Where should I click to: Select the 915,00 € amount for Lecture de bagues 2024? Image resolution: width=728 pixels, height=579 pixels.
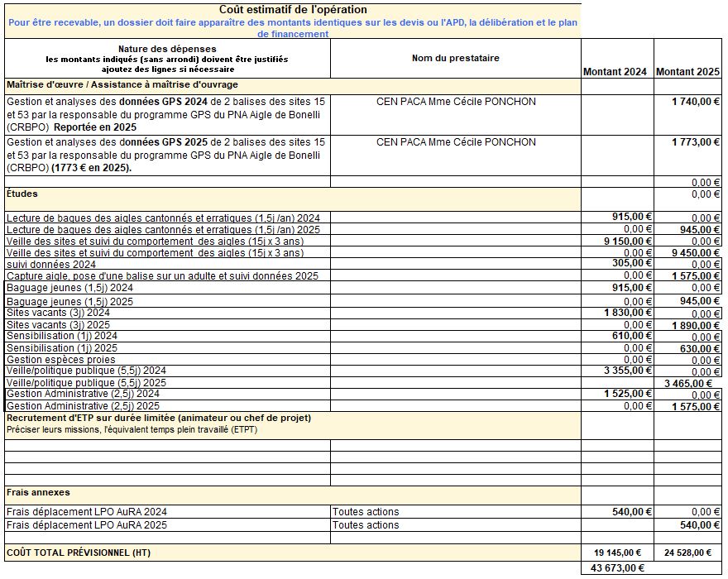pyautogui.click(x=632, y=217)
